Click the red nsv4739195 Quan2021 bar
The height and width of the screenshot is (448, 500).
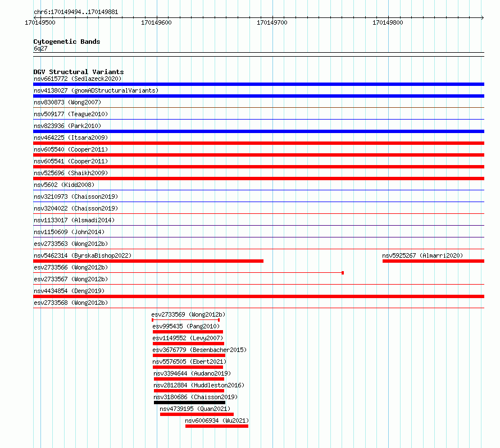(x=197, y=414)
